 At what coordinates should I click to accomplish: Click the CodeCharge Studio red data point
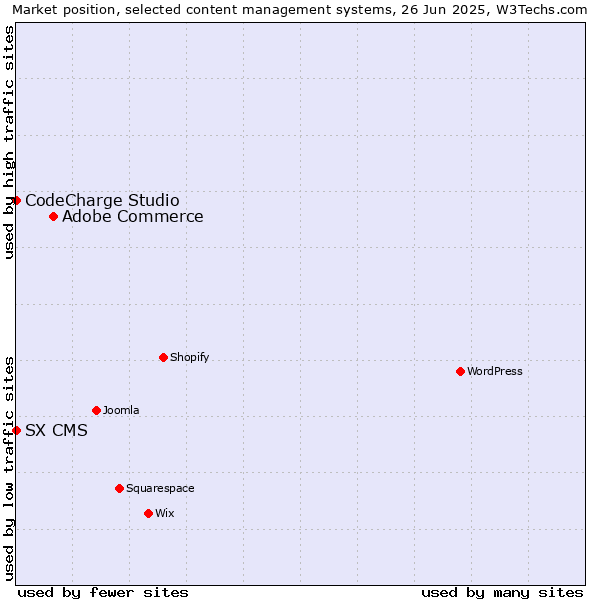coord(16,201)
